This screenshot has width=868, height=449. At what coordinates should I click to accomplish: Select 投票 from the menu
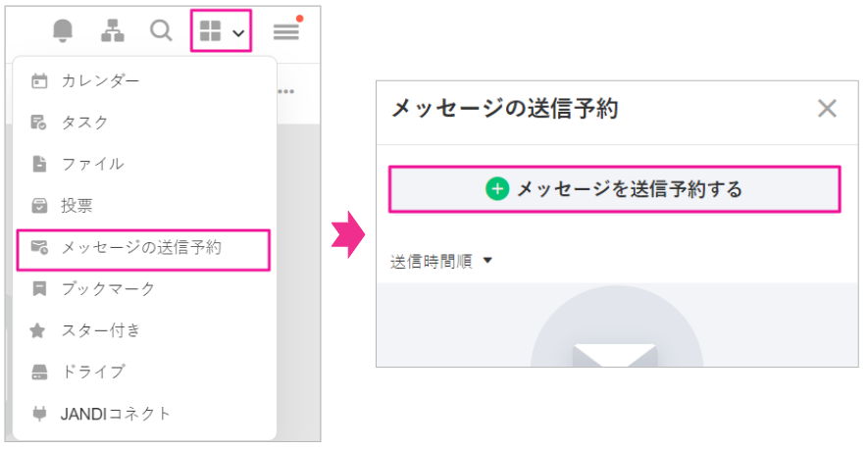(144, 206)
